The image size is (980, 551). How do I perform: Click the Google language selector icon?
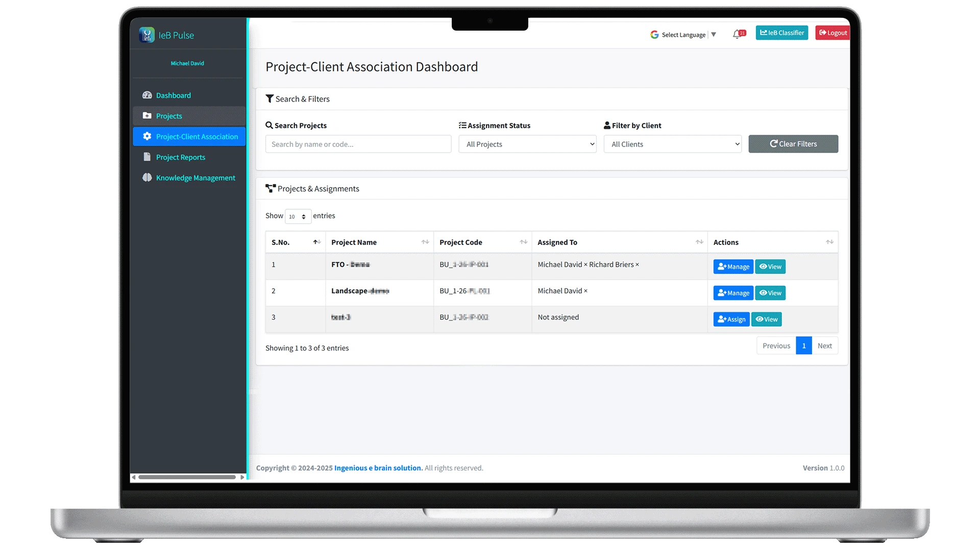click(654, 35)
